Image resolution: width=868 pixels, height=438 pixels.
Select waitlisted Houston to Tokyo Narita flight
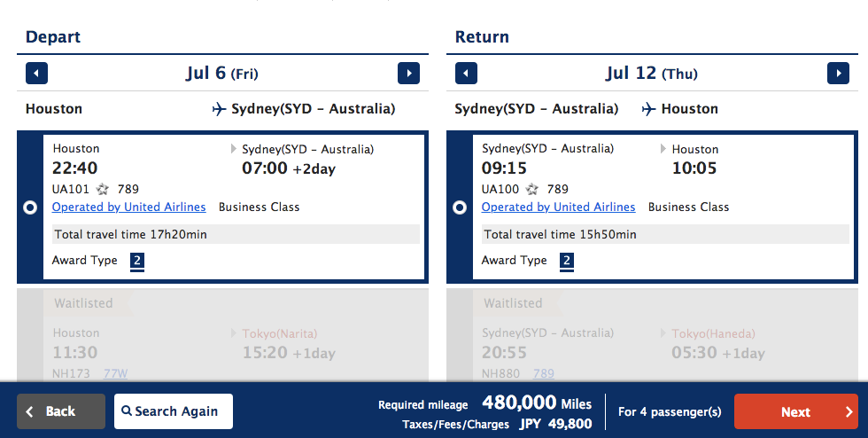tap(222, 335)
